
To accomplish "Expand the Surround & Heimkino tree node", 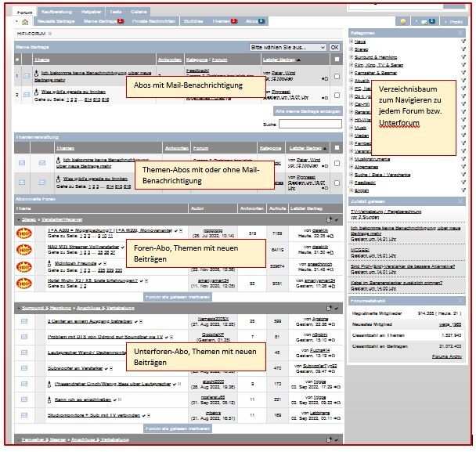I will (352, 57).
